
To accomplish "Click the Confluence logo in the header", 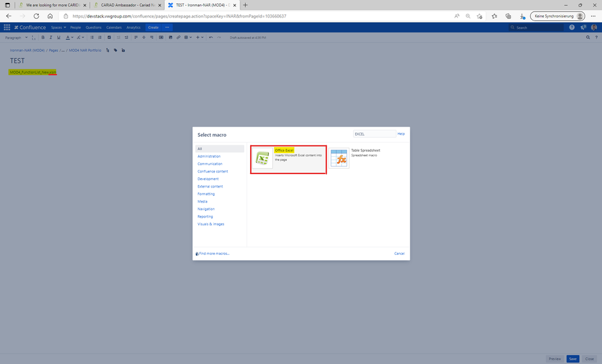I will coord(30,27).
